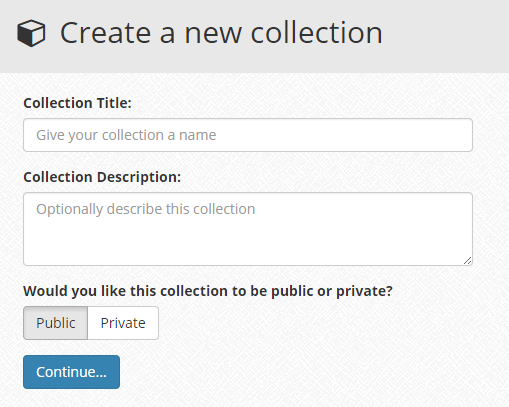Click the public or private question label
Image resolution: width=509 pixels, height=407 pixels.
[x=208, y=291]
